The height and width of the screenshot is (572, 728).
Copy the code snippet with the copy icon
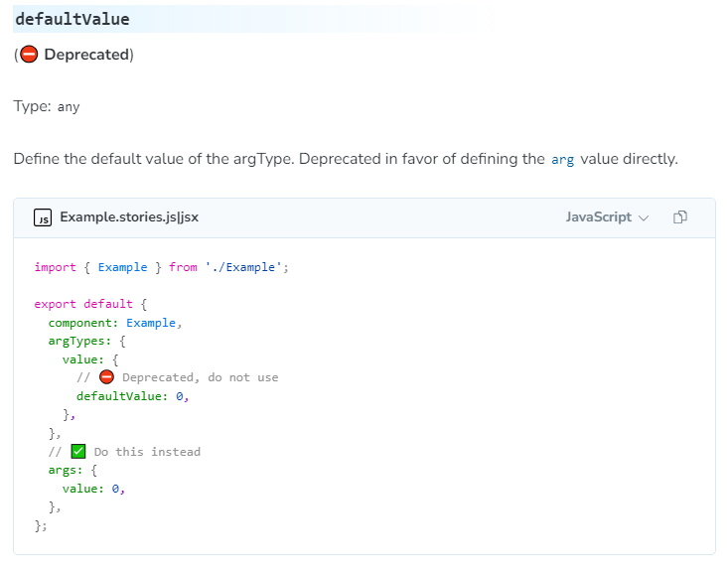pyautogui.click(x=679, y=216)
